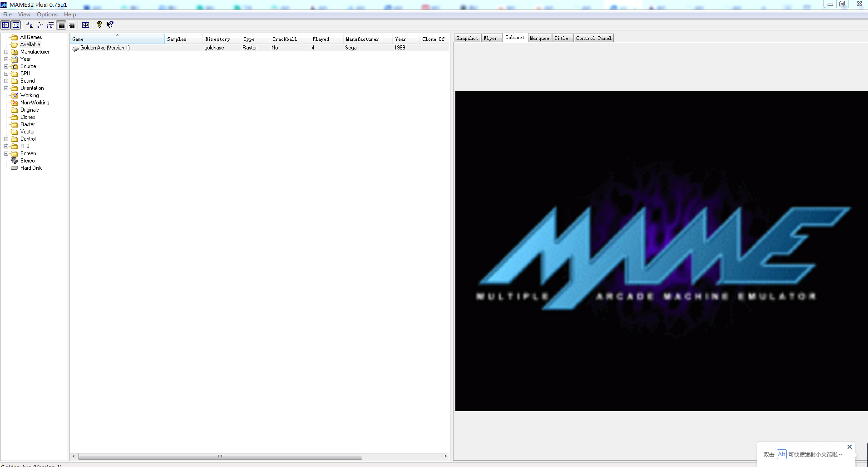Click the Non-Working red X icon

click(15, 103)
